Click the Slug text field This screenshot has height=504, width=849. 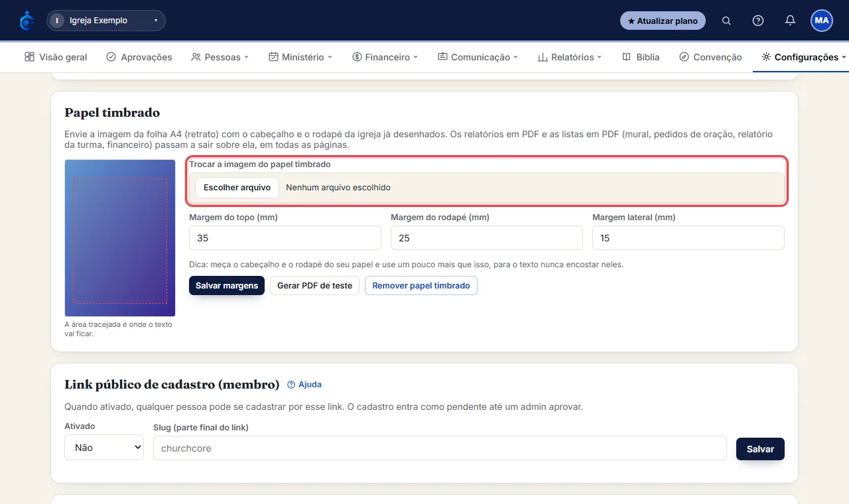440,448
